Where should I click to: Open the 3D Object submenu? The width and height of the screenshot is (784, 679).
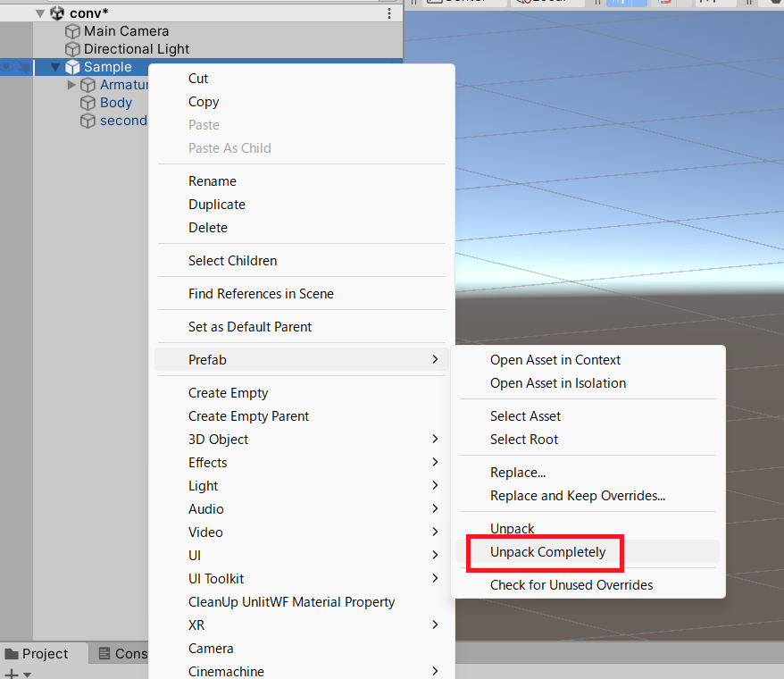[218, 440]
